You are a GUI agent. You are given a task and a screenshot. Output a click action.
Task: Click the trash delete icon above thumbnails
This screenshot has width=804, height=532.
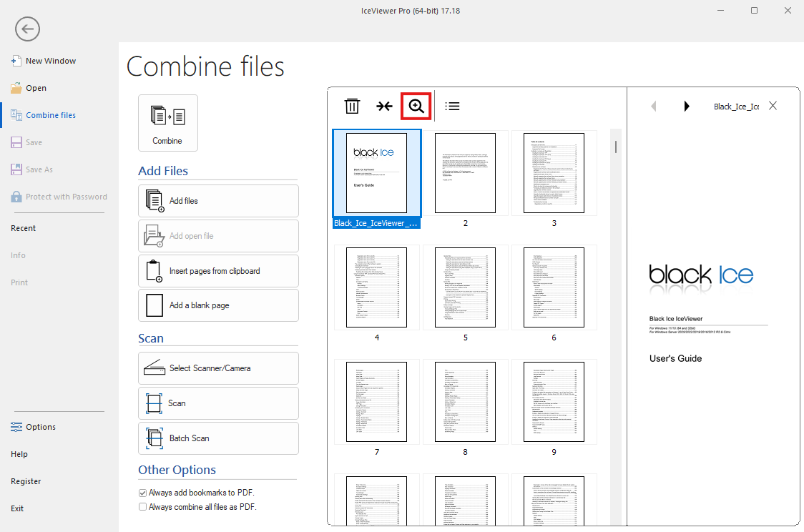(352, 106)
